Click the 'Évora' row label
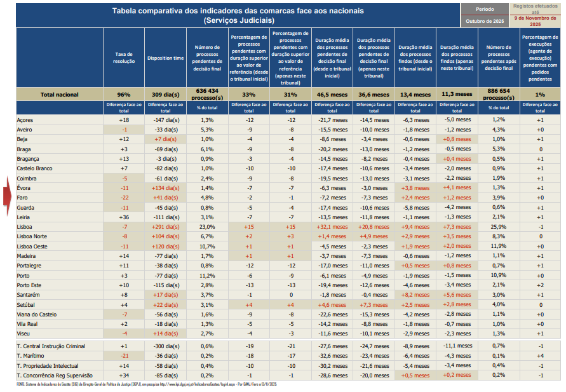Viewport: 566px width, 392px height. (x=27, y=188)
